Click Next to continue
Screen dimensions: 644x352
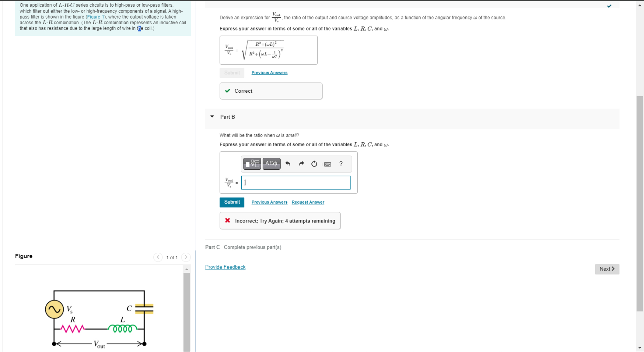point(607,269)
